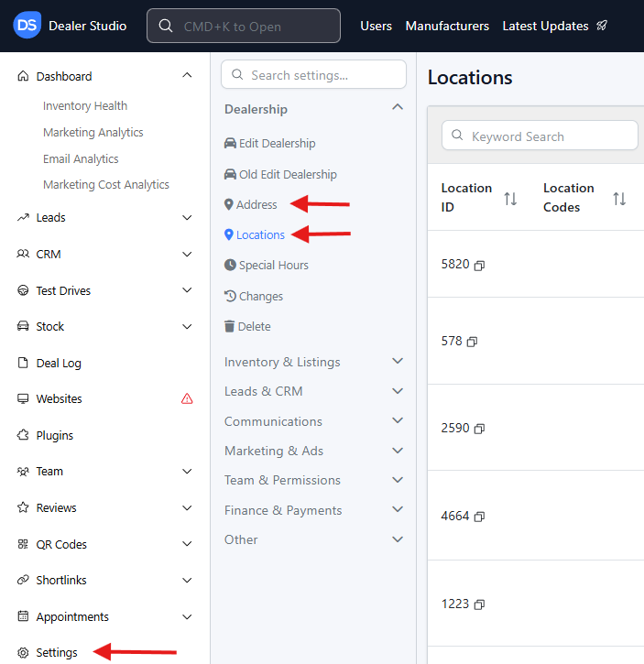Expand the Inventory & Listings settings group
This screenshot has width=644, height=664.
pos(397,362)
